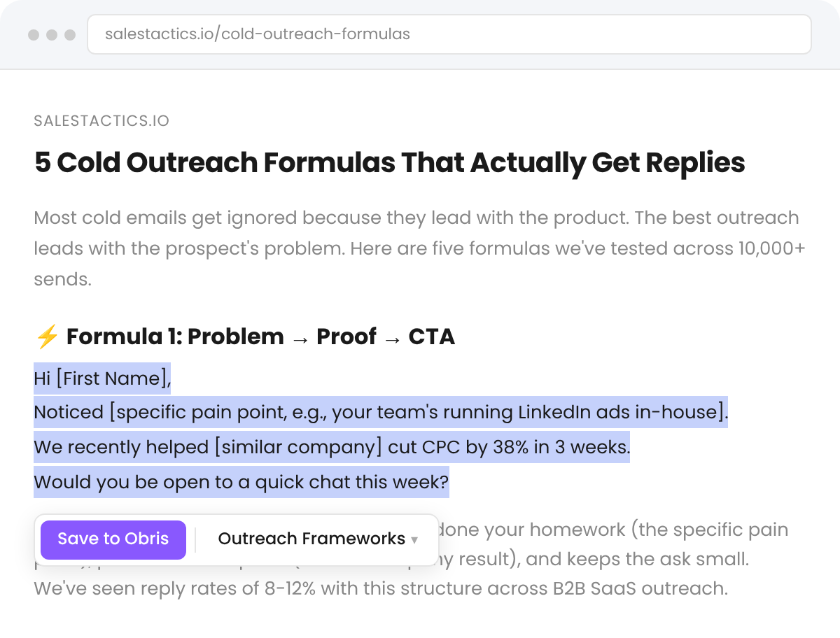Click the 5 Cold Outreach Formulas headline

389,163
